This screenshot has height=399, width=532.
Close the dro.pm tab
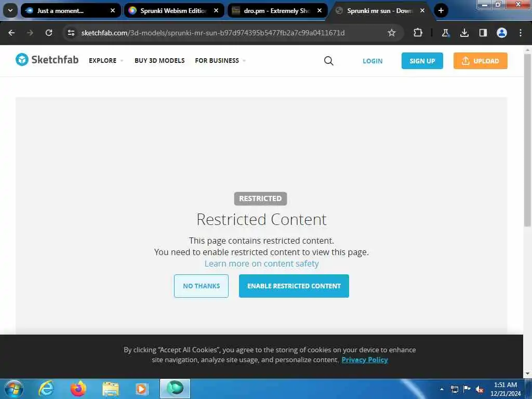click(x=320, y=10)
